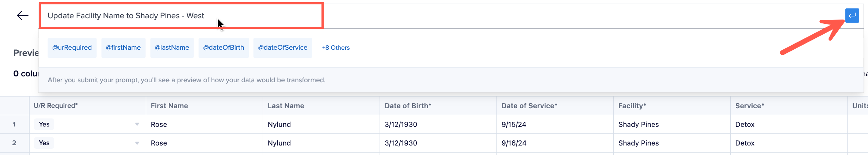Image resolution: width=868 pixels, height=155 pixels.
Task: Submit prompt with blue enter icon
Action: pos(852,16)
